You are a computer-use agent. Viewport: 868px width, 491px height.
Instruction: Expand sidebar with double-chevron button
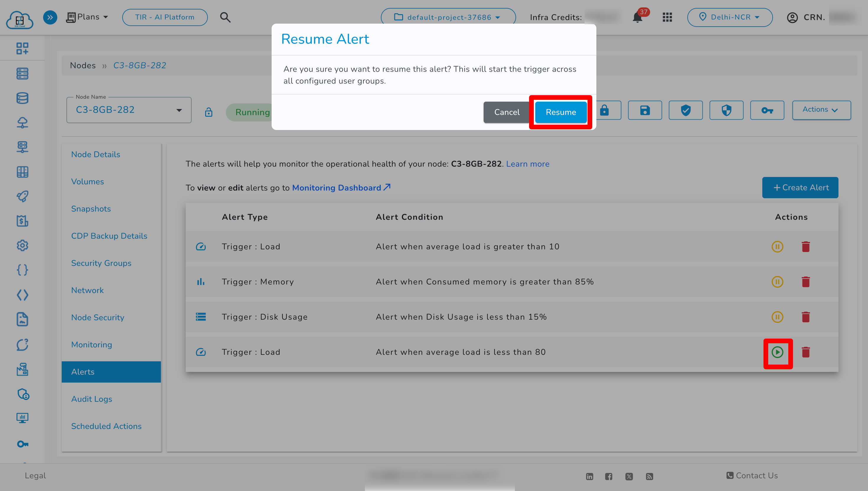click(x=50, y=17)
